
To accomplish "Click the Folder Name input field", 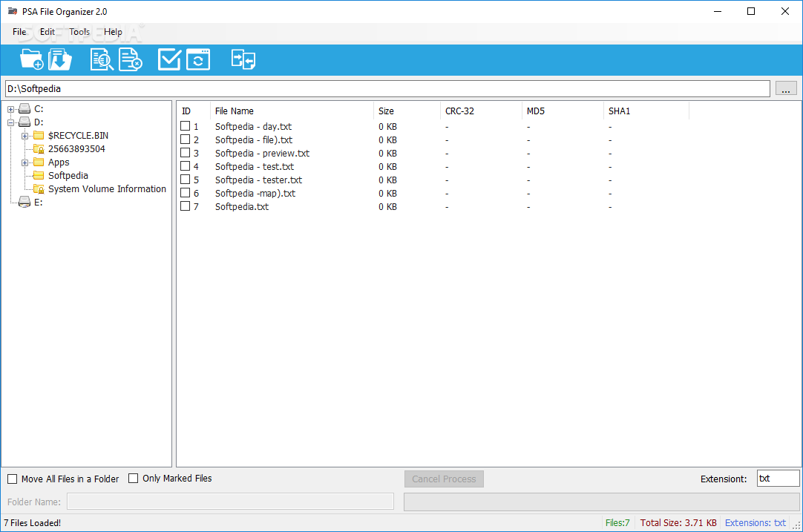I will 231,502.
